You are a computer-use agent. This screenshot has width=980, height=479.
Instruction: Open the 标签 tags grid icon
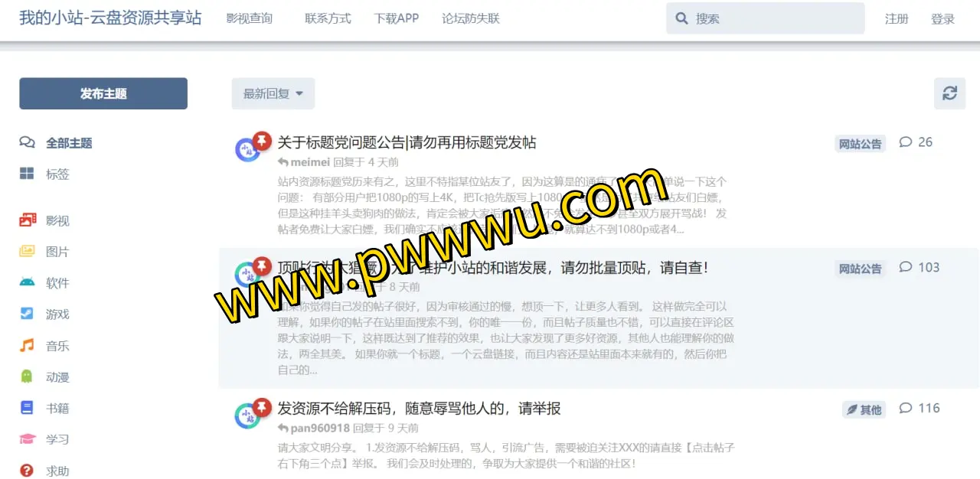pyautogui.click(x=28, y=174)
